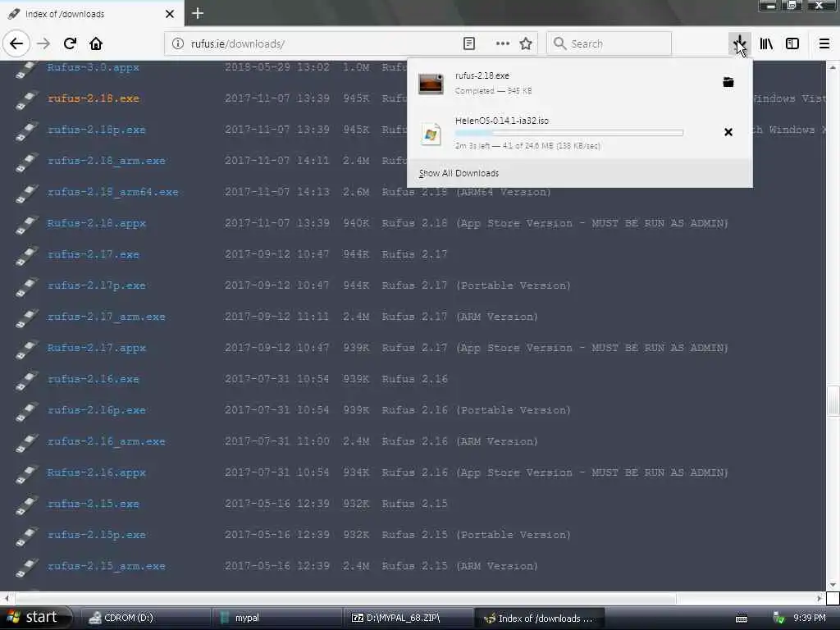The image size is (840, 630).
Task: Download rufus-2.17.exe
Action: click(x=94, y=254)
